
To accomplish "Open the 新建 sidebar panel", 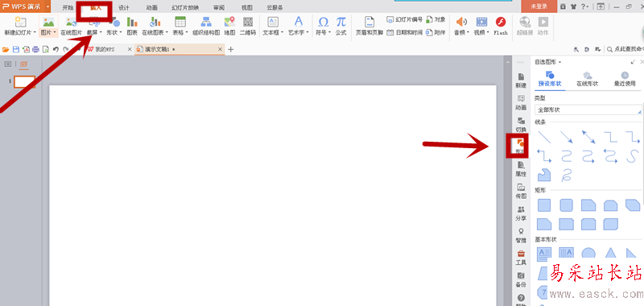I will click(x=521, y=81).
